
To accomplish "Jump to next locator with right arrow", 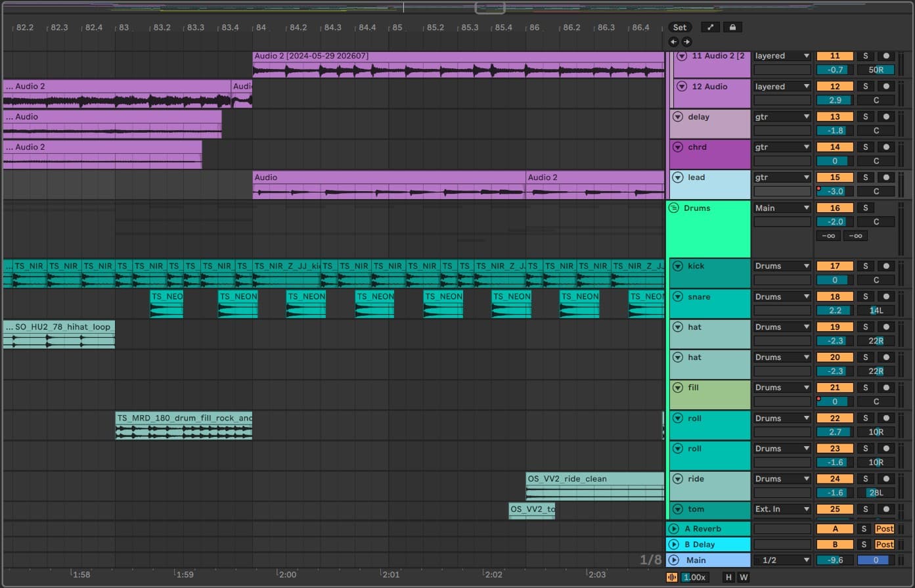I will (x=686, y=41).
